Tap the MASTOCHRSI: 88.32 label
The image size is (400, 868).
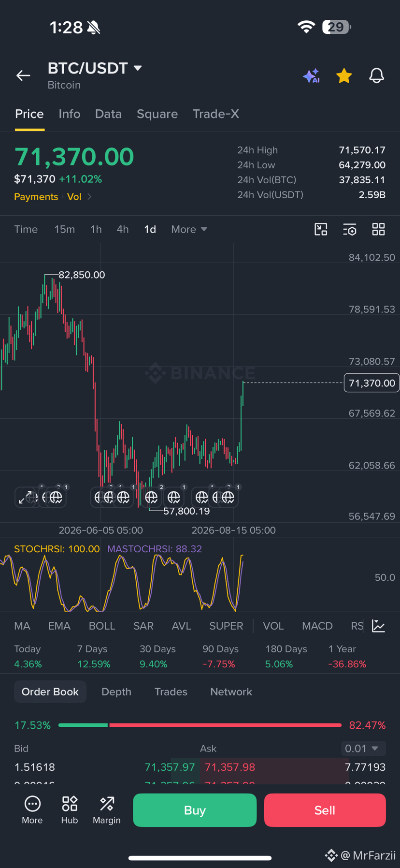click(x=155, y=549)
